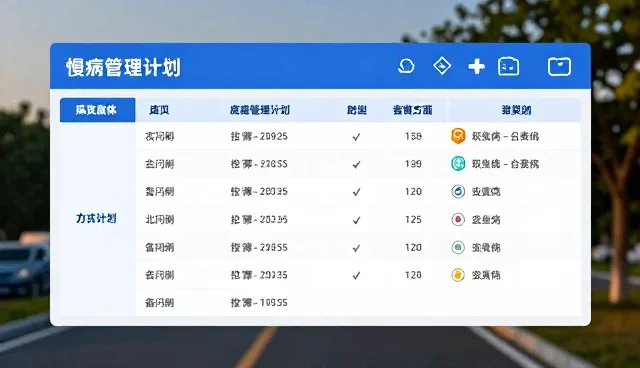This screenshot has width=640, height=368.
Task: Click the value 120 in the 20335 row
Action: (413, 275)
